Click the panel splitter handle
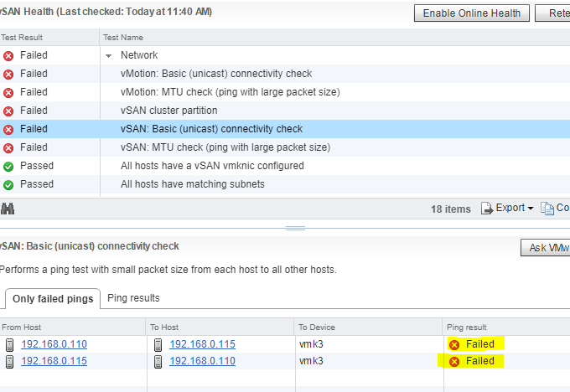 295,228
